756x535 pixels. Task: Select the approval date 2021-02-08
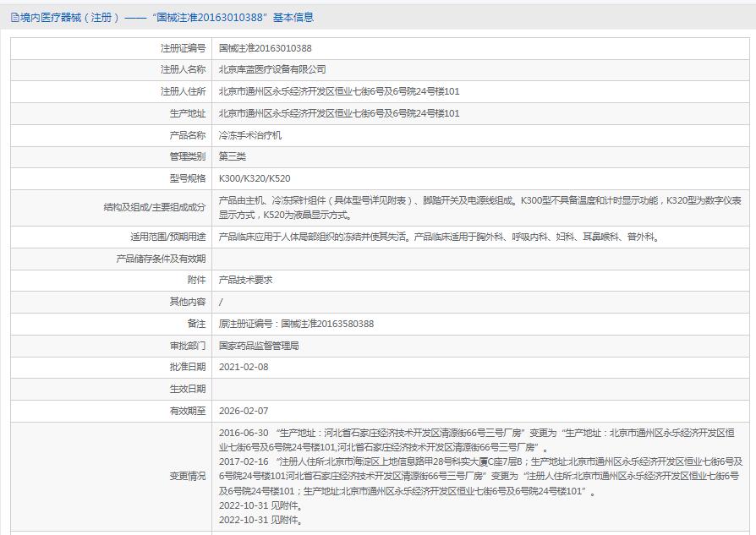pyautogui.click(x=244, y=367)
